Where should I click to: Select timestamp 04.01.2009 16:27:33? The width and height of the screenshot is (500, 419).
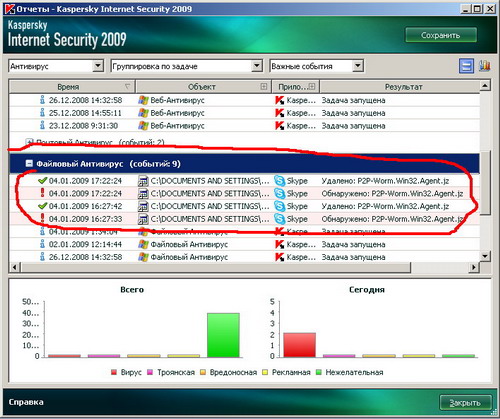[85, 219]
